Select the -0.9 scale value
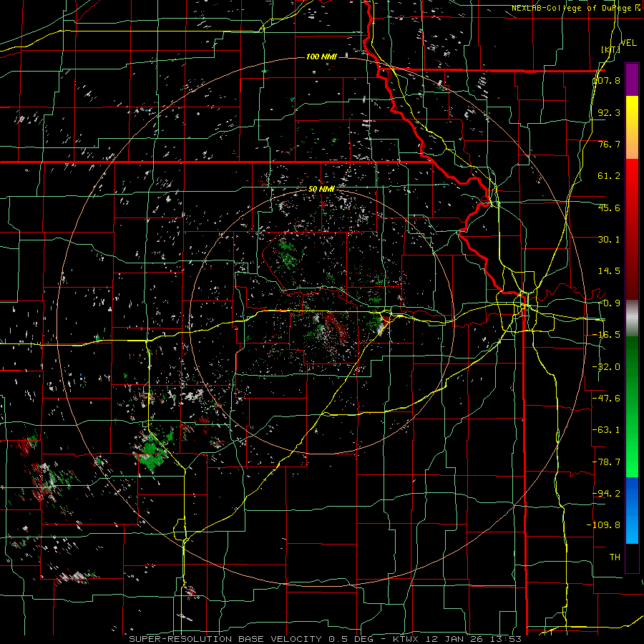 pyautogui.click(x=609, y=303)
